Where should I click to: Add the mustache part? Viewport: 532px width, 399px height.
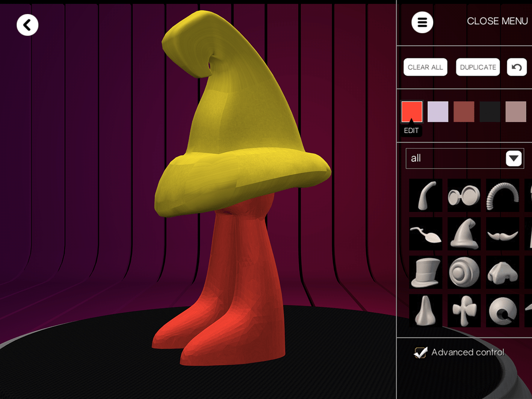coord(503,234)
